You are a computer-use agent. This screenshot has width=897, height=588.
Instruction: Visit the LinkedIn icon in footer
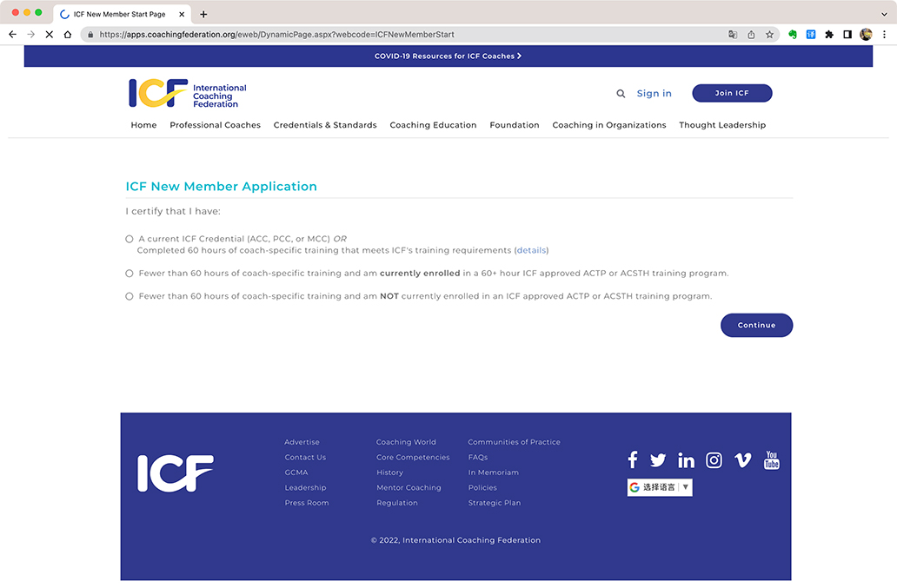[x=686, y=460]
